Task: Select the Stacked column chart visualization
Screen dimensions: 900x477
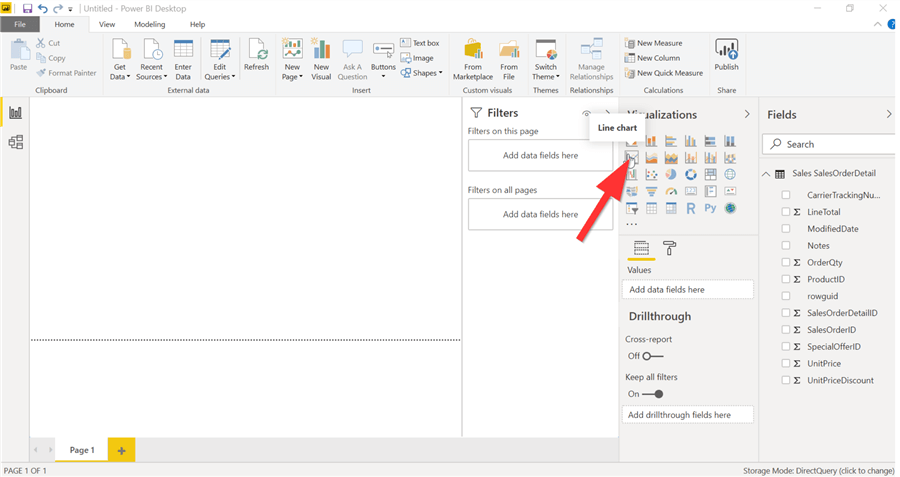Action: (x=651, y=141)
